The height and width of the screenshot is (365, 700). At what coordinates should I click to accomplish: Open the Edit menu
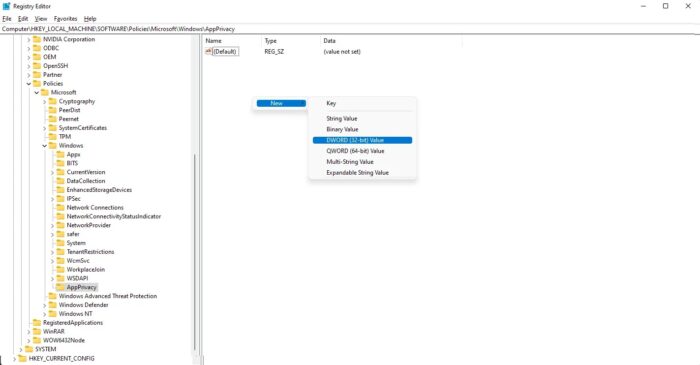point(23,19)
